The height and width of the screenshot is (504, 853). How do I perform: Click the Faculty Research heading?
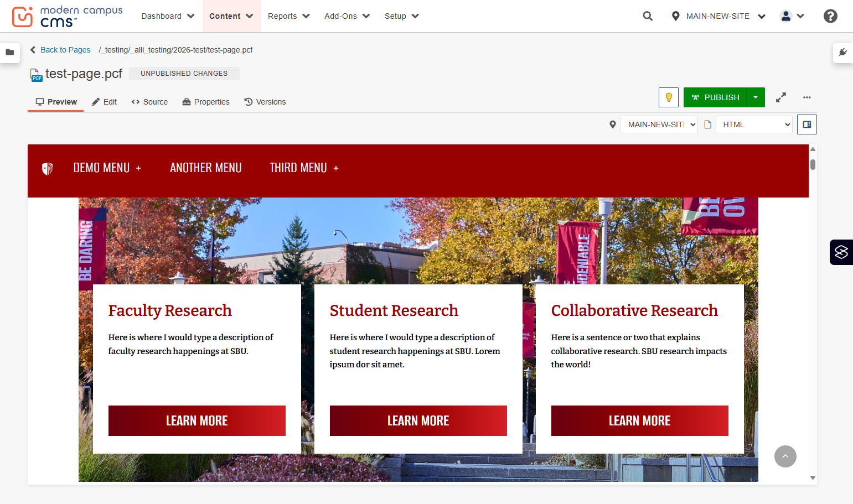(170, 310)
